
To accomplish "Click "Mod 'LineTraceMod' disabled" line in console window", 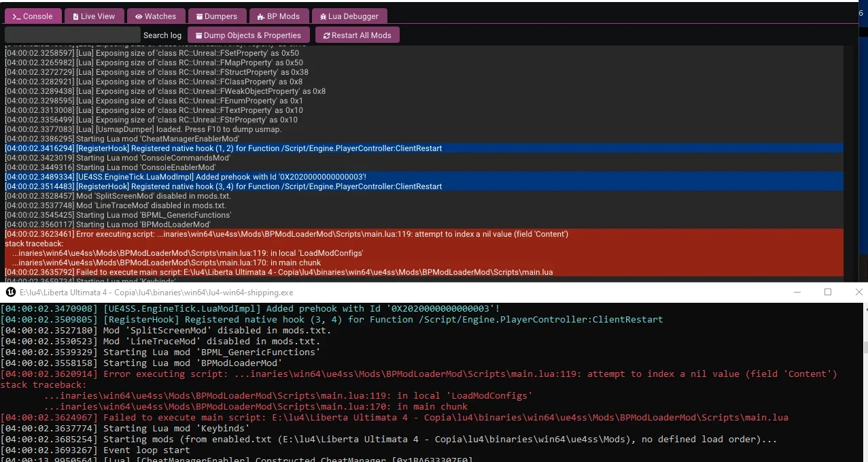I will 160,342.
